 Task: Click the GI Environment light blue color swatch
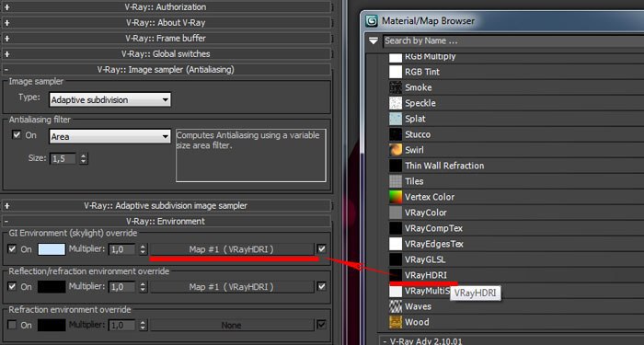(x=52, y=249)
